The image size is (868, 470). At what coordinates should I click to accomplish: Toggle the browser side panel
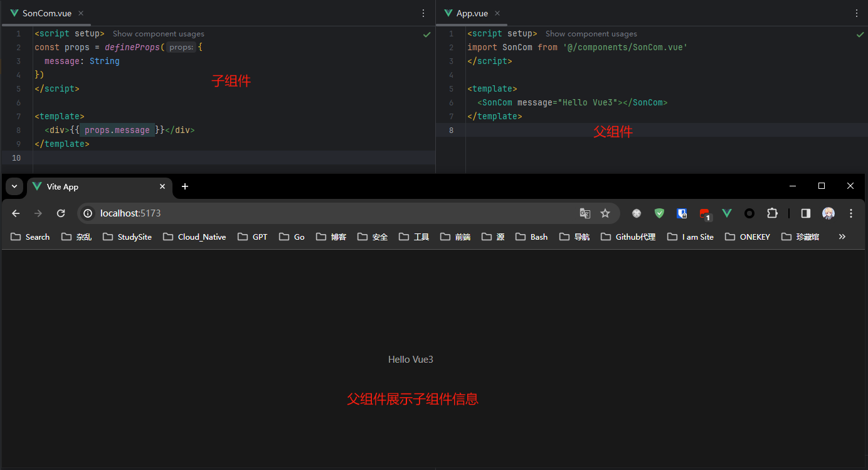[806, 213]
